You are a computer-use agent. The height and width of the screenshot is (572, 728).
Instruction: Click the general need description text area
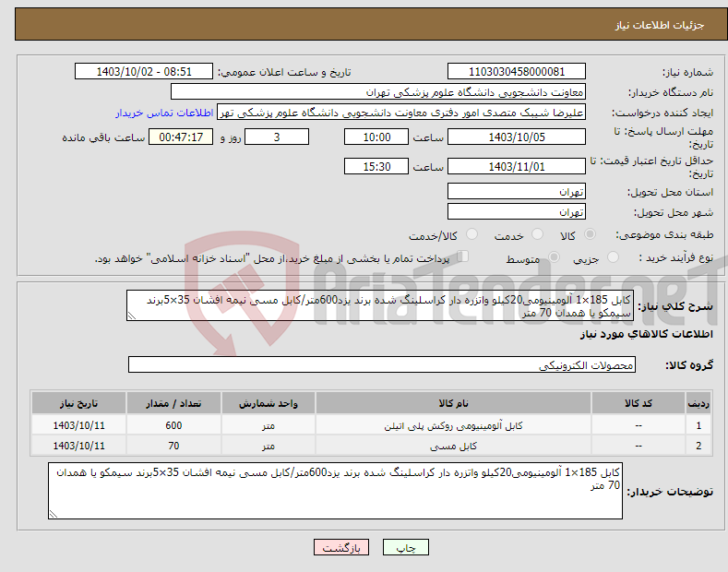380,305
